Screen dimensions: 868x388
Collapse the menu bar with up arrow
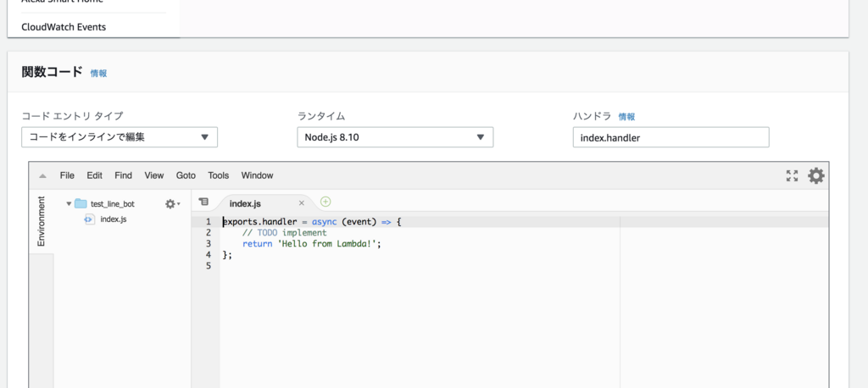tap(42, 176)
